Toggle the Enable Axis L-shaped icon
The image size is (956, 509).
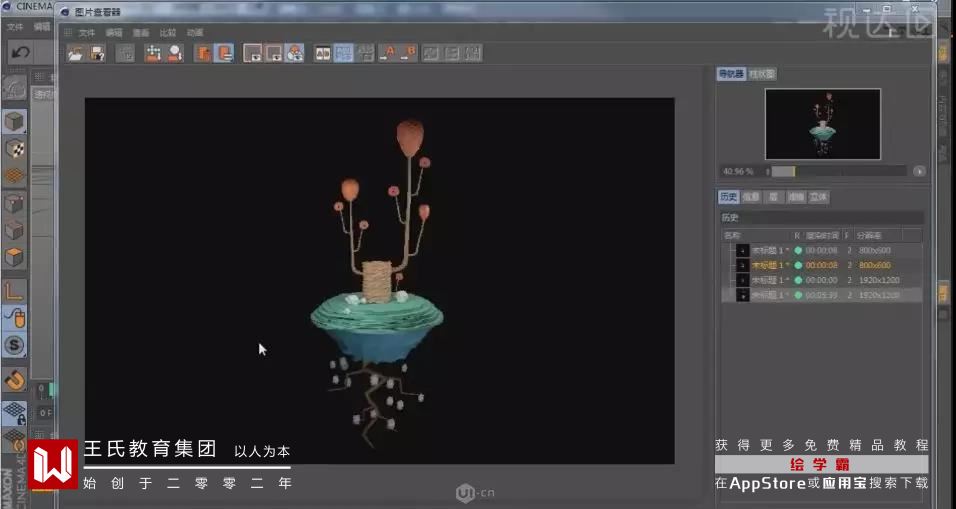pyautogui.click(x=14, y=290)
